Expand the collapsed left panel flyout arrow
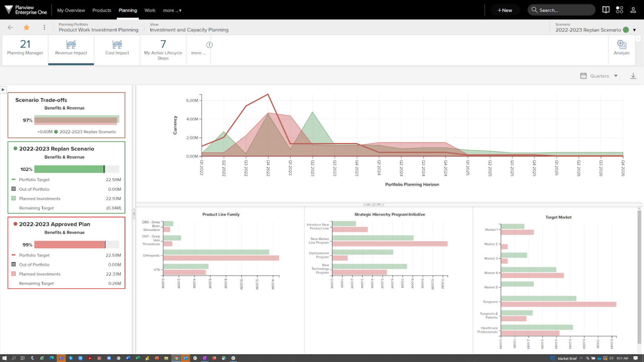 [3, 89]
